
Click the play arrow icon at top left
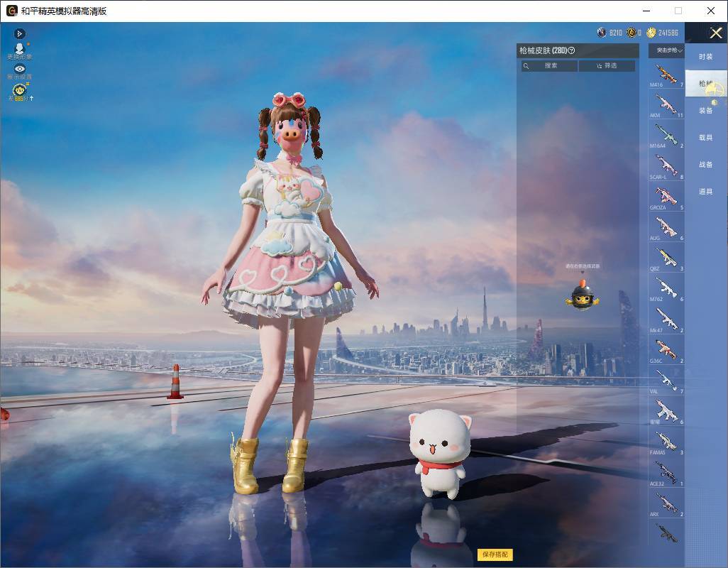pyautogui.click(x=19, y=33)
